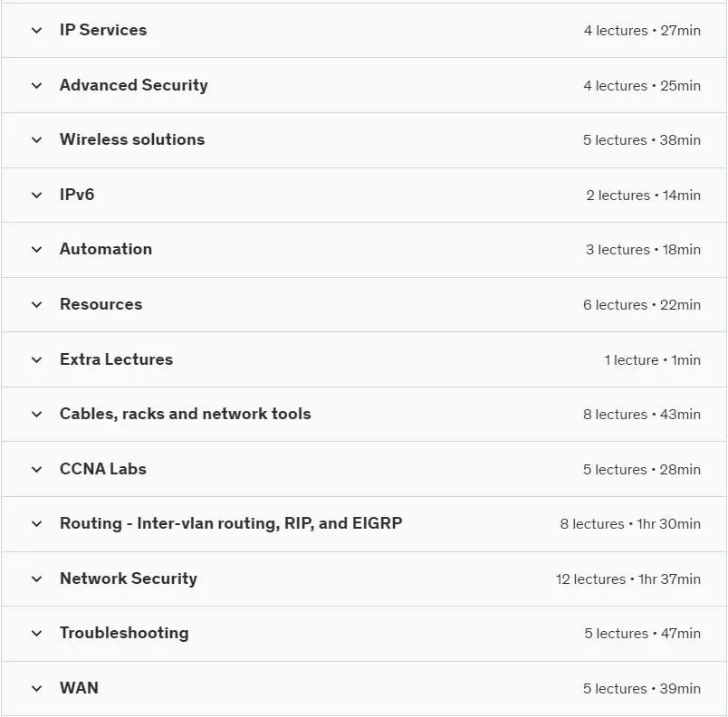Open the Wireless solutions chevron icon
Image resolution: width=728 pixels, height=717 pixels.
pyautogui.click(x=37, y=140)
